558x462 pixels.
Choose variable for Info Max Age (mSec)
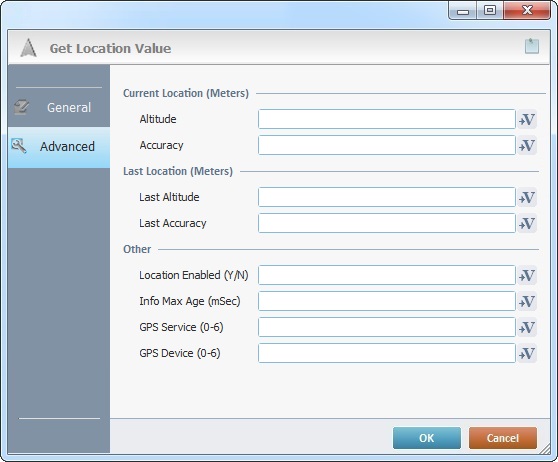(527, 301)
